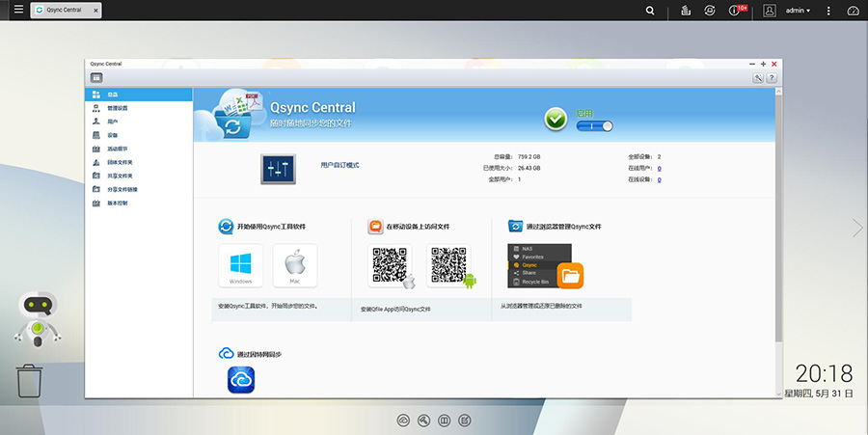
Task: Open the hamburger main menu
Action: click(18, 10)
